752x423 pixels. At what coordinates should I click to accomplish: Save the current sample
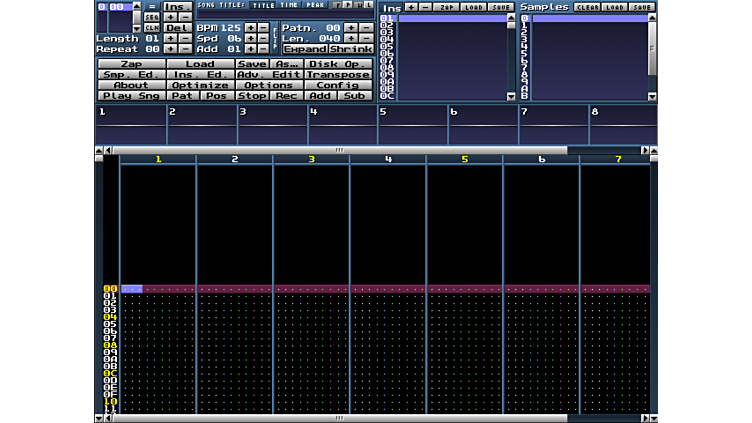[642, 7]
